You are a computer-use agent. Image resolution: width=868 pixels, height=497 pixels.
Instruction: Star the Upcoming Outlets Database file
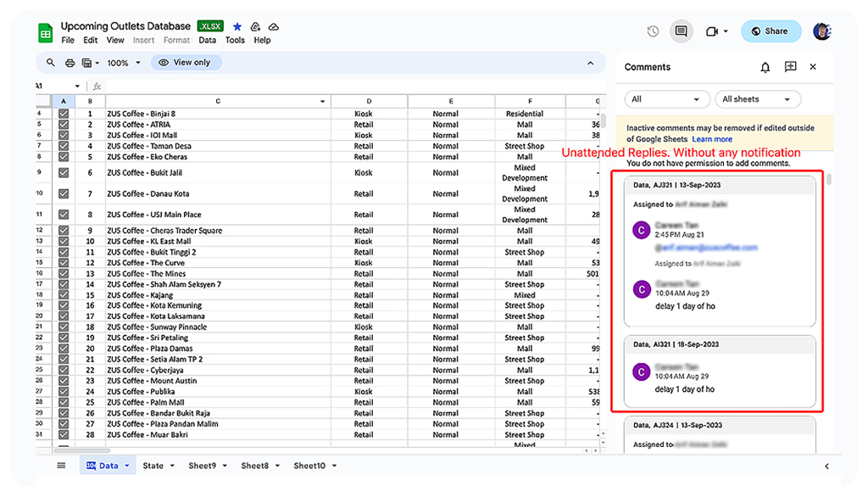[x=237, y=26]
